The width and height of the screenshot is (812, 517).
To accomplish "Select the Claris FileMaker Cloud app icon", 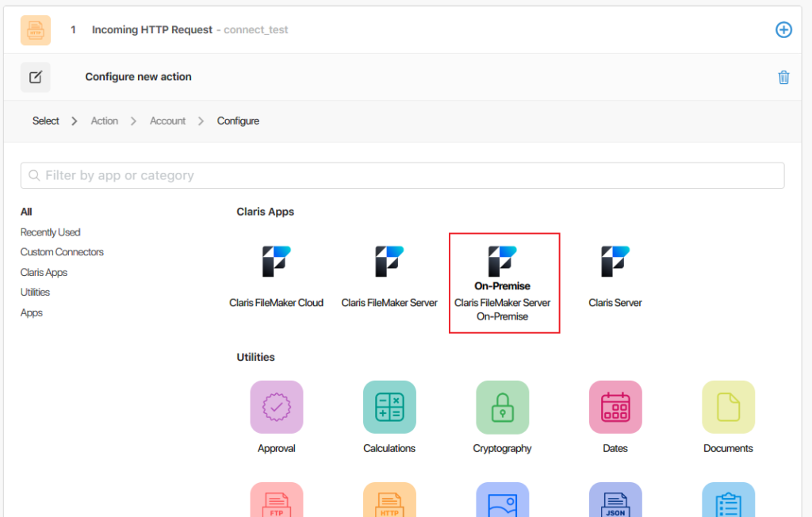I will point(276,262).
